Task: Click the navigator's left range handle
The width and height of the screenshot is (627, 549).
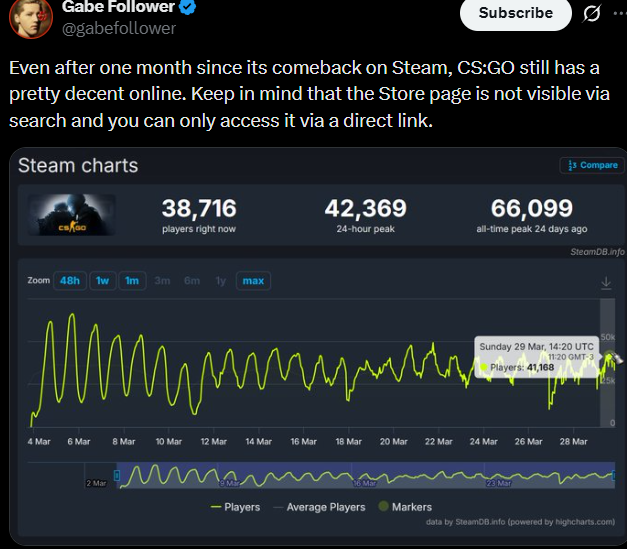Action: tap(117, 475)
